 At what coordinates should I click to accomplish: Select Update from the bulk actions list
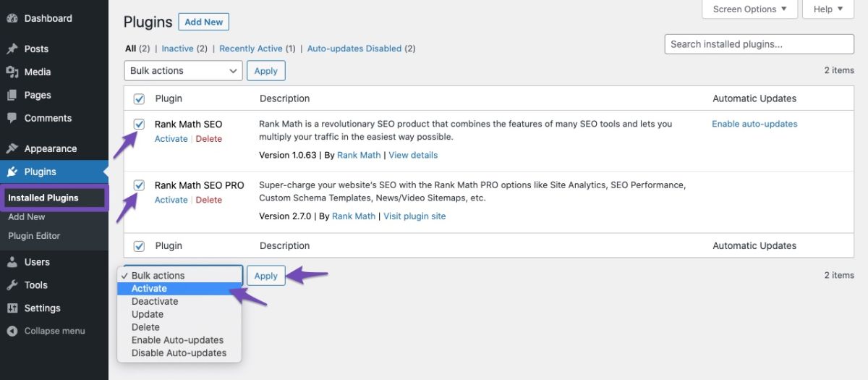point(179,315)
